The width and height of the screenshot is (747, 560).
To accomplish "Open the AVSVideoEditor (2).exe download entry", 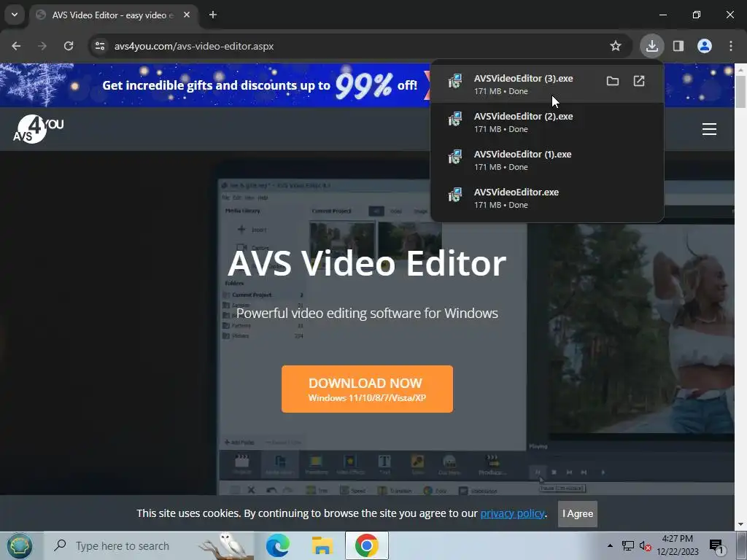I will coord(547,122).
